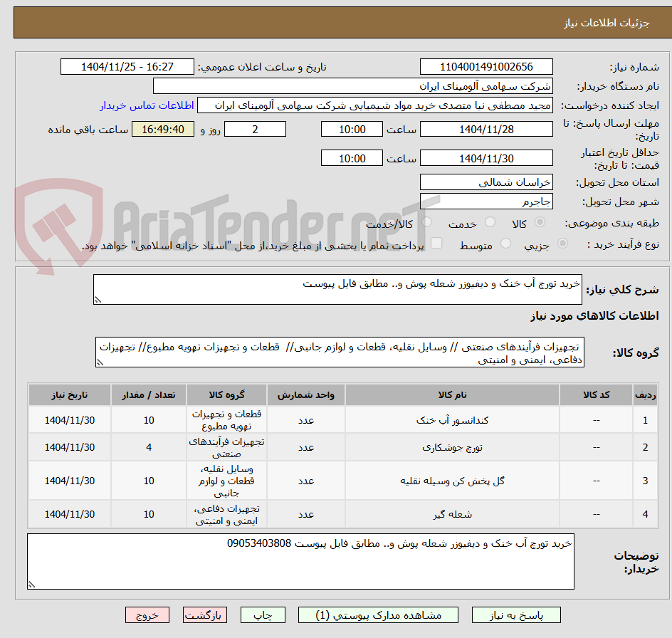Click the announcement date field 1404/11/25 - 16:27
Screen dimensions: 672x638
pyautogui.click(x=127, y=67)
